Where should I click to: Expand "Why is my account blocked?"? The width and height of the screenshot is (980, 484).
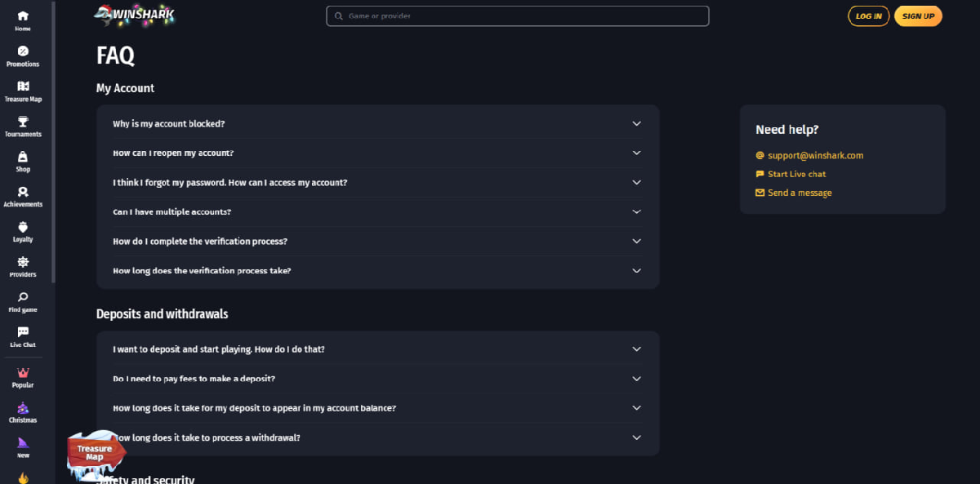coord(377,124)
